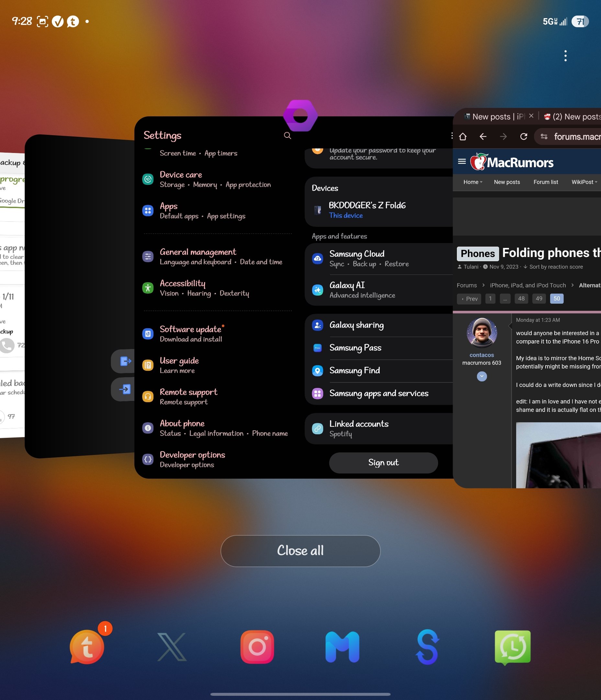
Task: Launch the X app from dock
Action: click(x=172, y=647)
